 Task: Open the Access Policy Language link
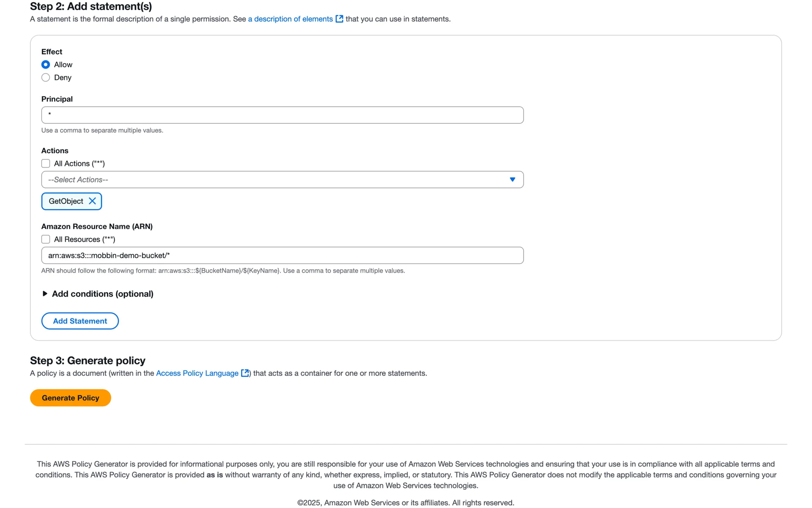click(197, 373)
